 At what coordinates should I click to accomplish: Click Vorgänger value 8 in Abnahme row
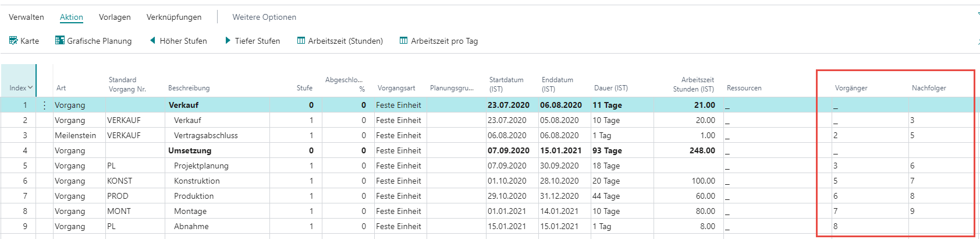pyautogui.click(x=835, y=227)
